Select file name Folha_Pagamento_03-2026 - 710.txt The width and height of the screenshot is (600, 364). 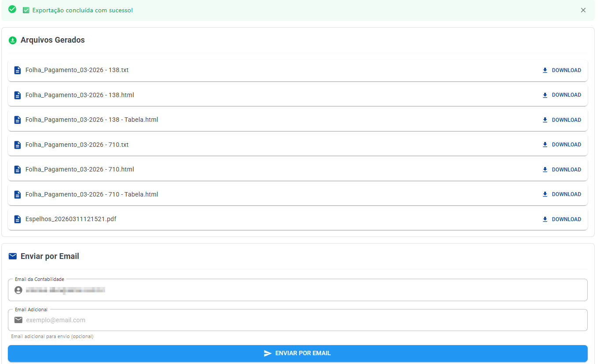pos(77,145)
